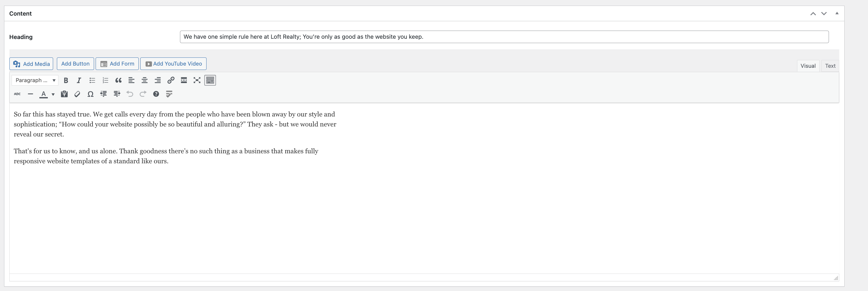The width and height of the screenshot is (868, 291).
Task: Insert a bulleted list
Action: click(x=92, y=80)
